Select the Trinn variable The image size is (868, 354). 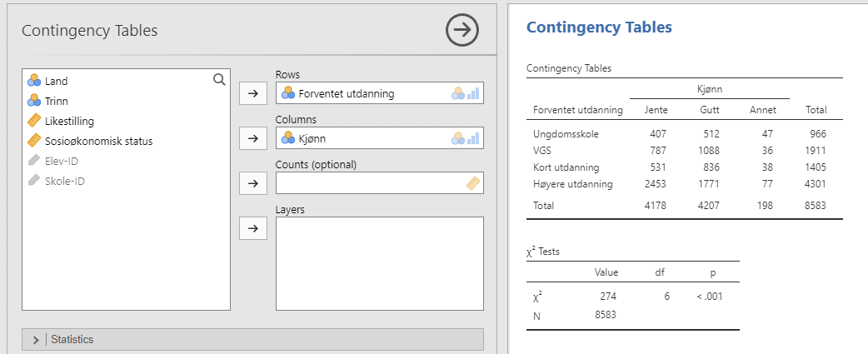[57, 101]
